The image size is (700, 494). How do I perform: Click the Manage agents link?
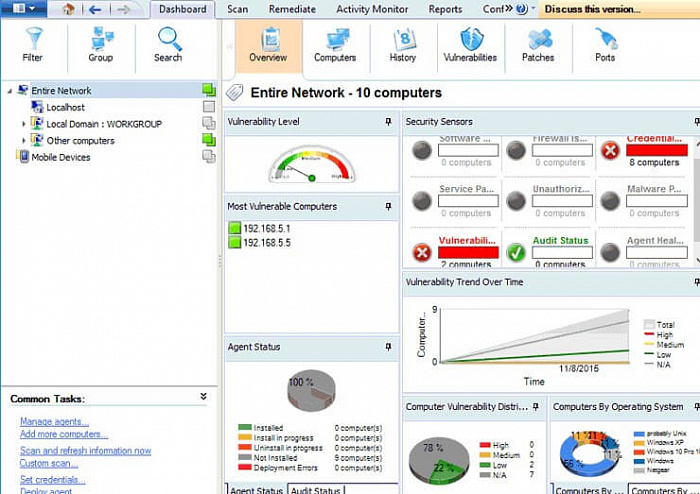pyautogui.click(x=54, y=422)
